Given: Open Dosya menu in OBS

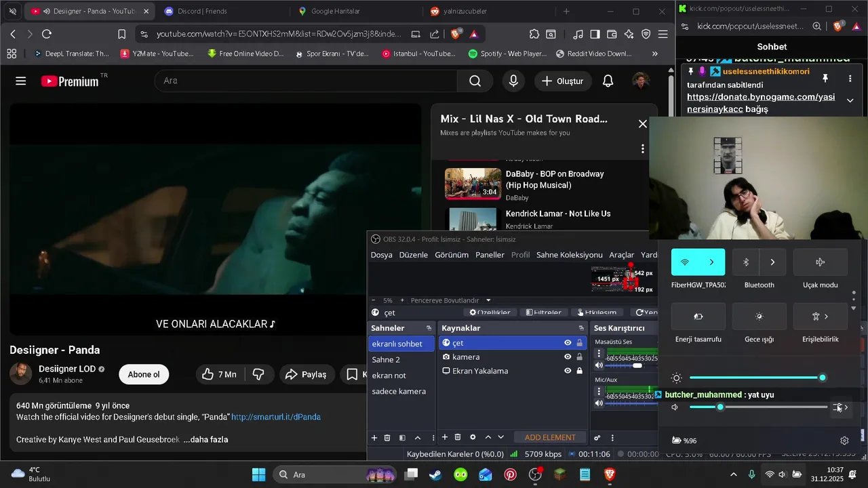Looking at the screenshot, I should [381, 255].
